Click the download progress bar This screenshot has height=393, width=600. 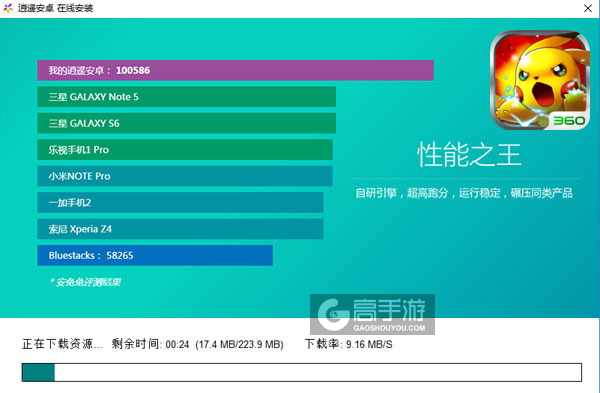302,372
